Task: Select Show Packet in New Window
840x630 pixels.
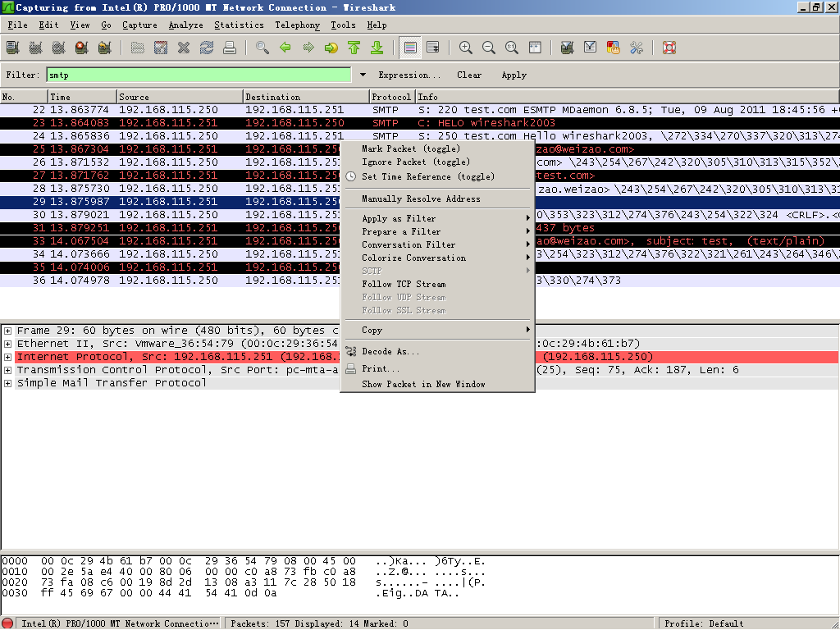Action: pyautogui.click(x=423, y=384)
